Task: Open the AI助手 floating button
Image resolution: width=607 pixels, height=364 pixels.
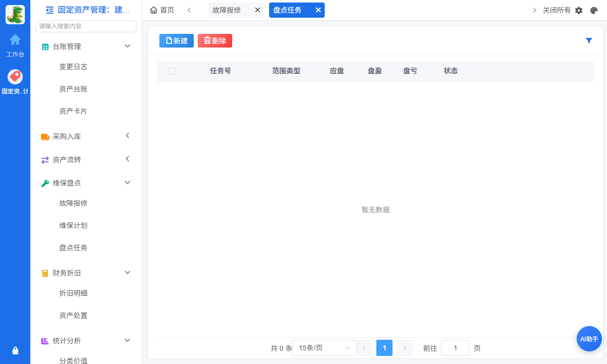Action: (x=589, y=339)
